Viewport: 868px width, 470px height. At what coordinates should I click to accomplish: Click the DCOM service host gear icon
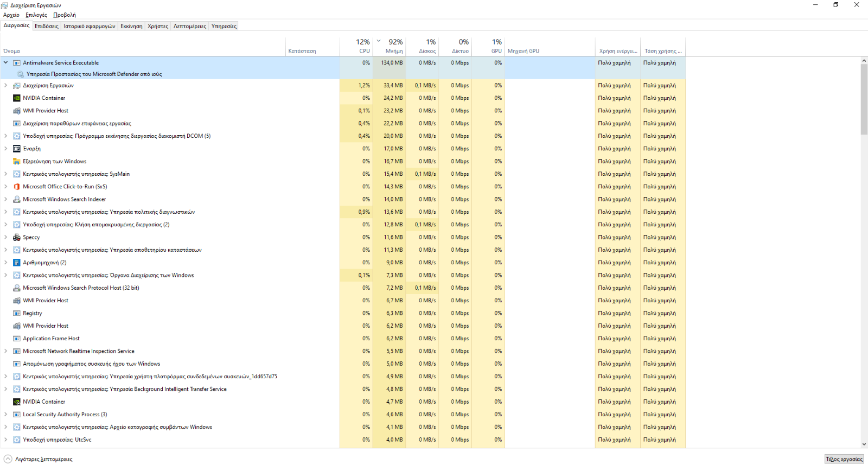pos(17,136)
